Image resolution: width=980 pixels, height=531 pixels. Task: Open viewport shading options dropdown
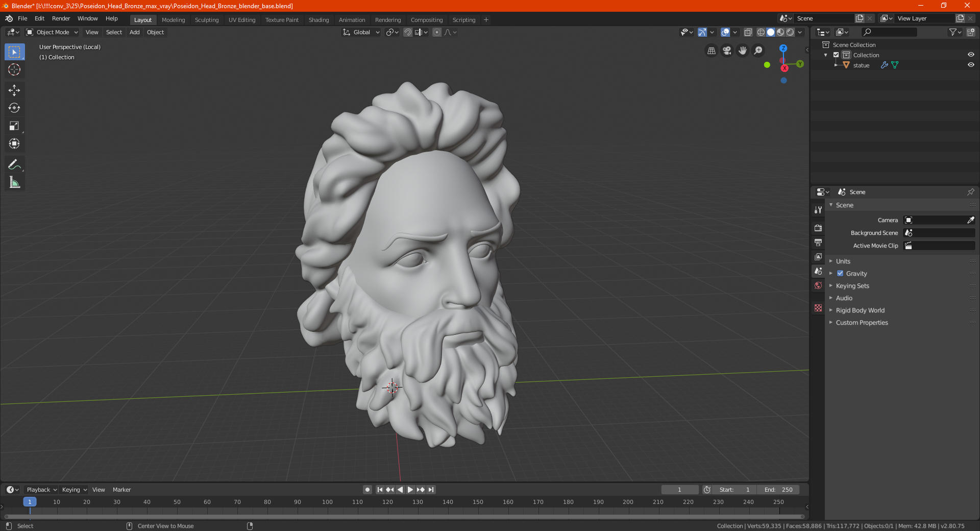800,32
